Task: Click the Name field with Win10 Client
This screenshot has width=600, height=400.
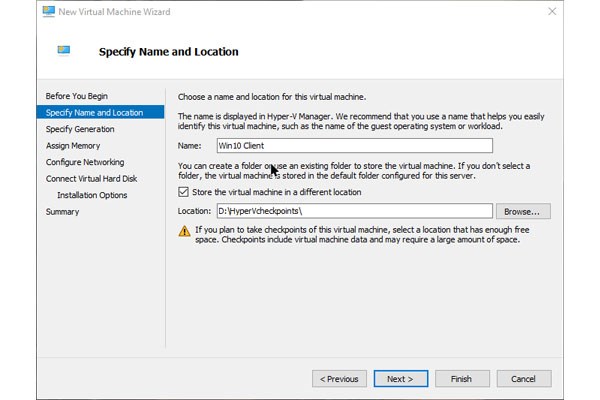Action: [x=355, y=145]
